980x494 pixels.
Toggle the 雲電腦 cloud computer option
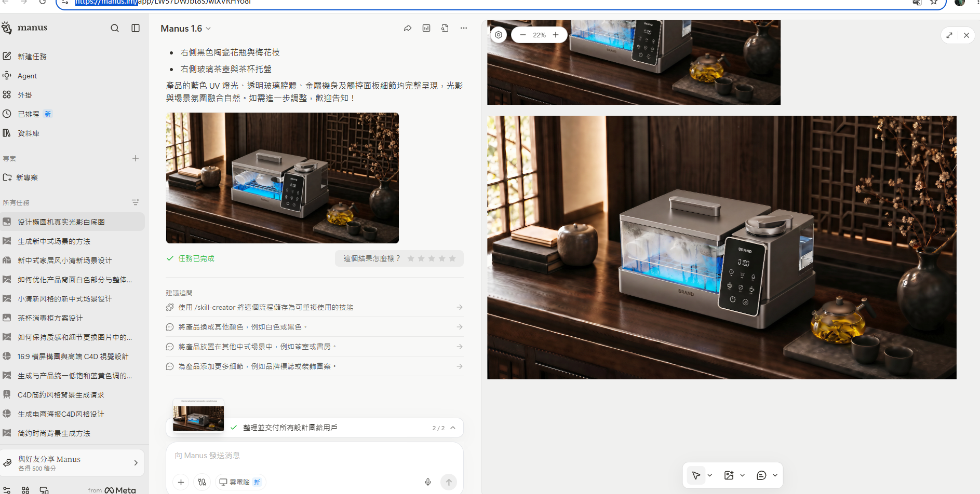(x=240, y=482)
